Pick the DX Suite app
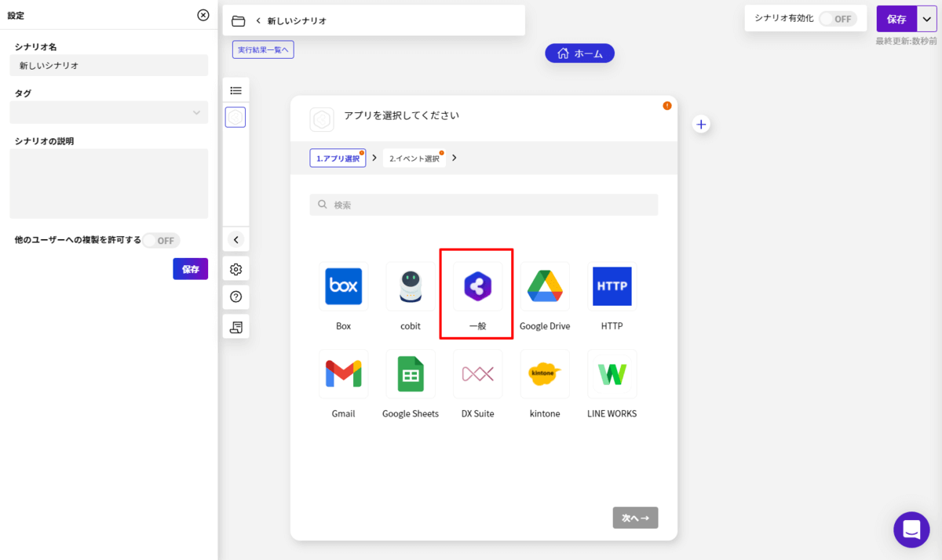This screenshot has height=560, width=942. click(478, 374)
